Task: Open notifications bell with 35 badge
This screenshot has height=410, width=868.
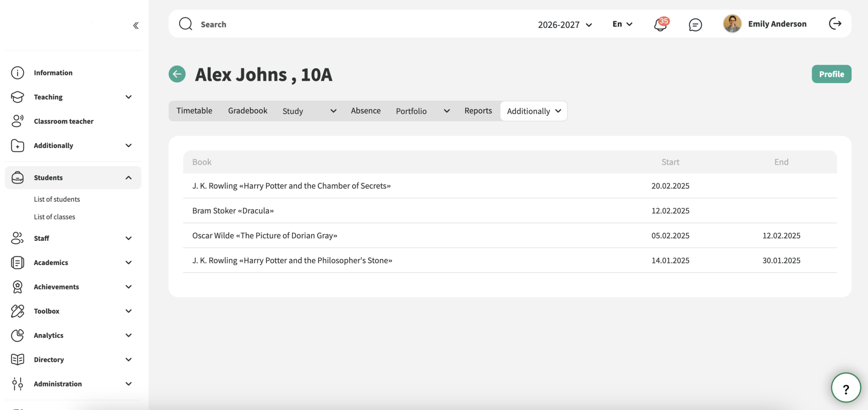Action: pos(661,24)
